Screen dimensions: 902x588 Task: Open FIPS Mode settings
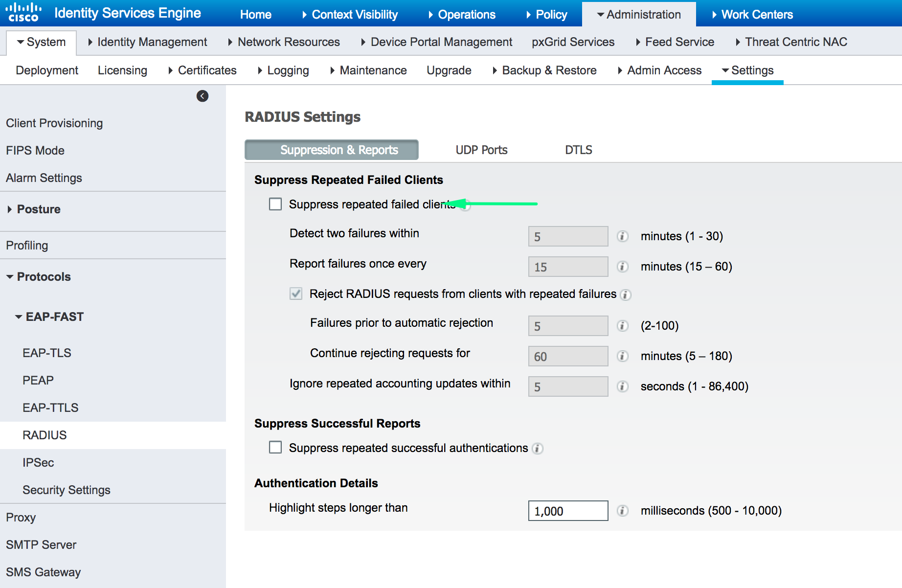click(x=35, y=150)
